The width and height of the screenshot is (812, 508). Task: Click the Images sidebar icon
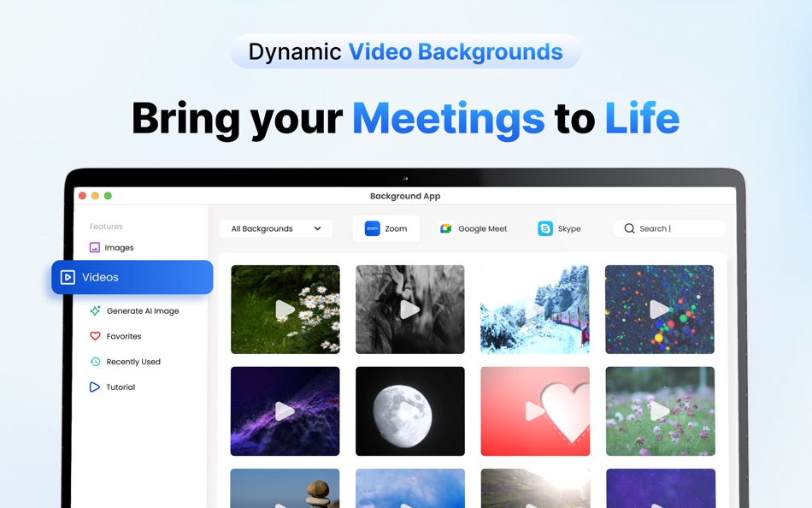[94, 248]
